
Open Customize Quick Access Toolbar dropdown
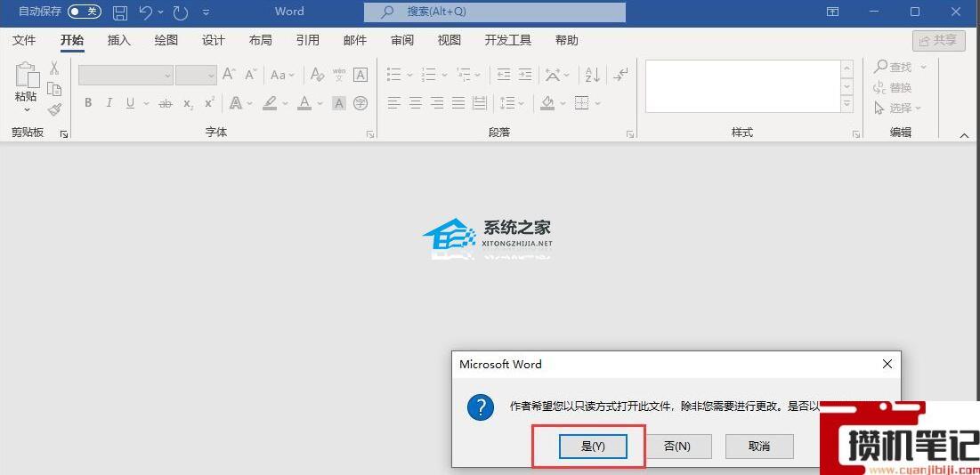coord(206,12)
